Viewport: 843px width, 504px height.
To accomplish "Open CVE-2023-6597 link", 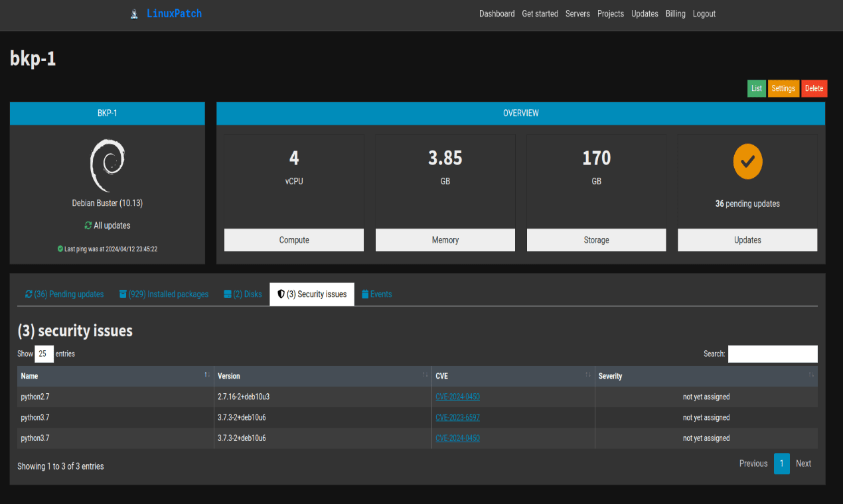I will click(457, 418).
